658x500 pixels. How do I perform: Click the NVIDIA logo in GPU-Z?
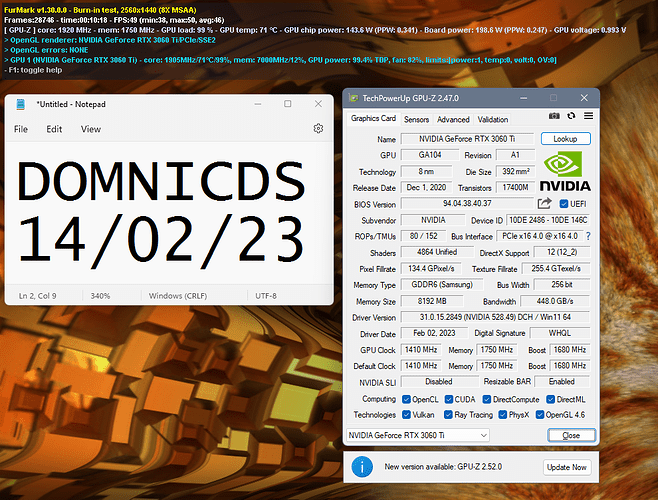[565, 171]
